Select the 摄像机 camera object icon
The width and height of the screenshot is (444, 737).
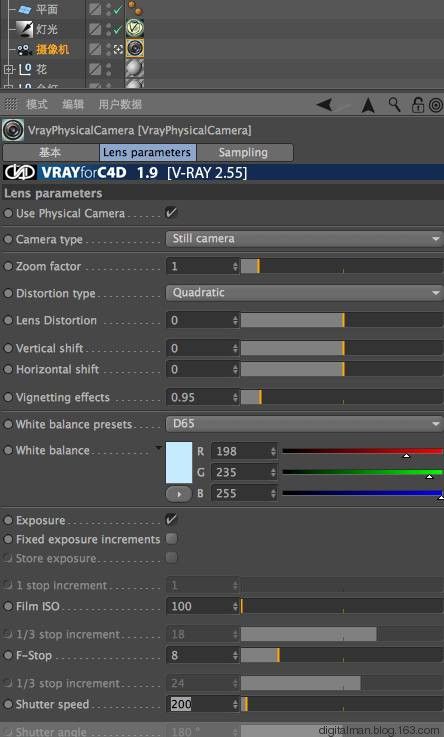[x=24, y=49]
